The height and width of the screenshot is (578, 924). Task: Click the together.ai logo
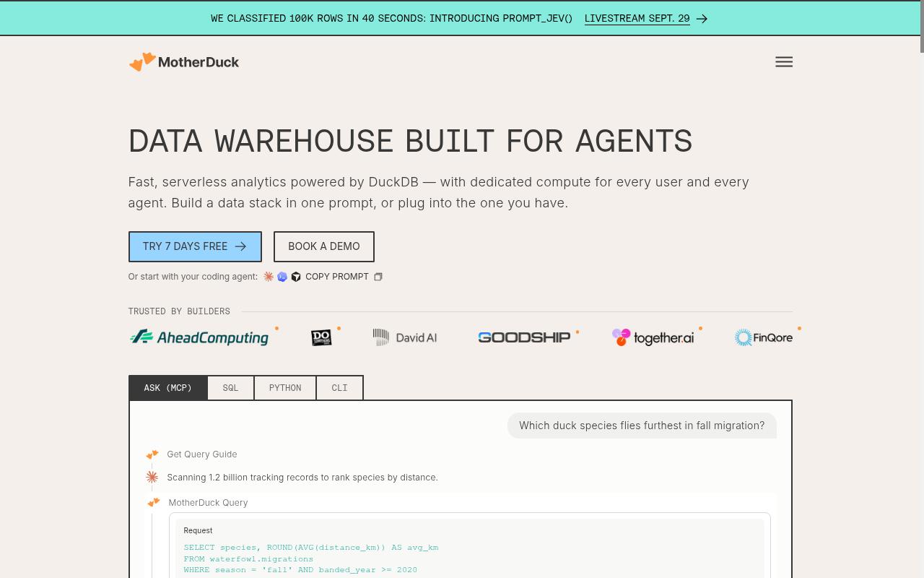653,337
